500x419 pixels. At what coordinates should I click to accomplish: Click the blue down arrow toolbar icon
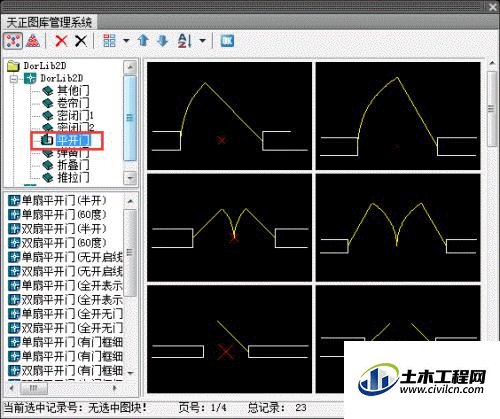click(x=163, y=41)
